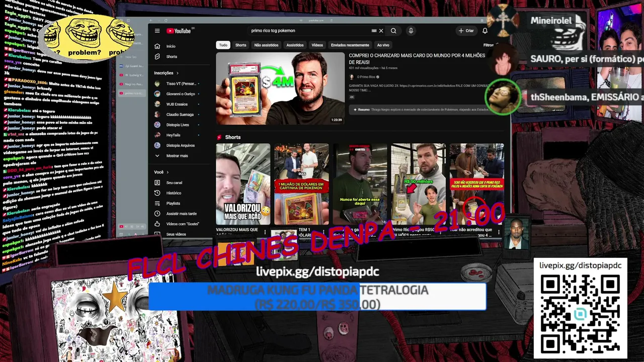644x362 pixels.
Task: Click the '431 mil visualizações' view count
Action: click(x=364, y=68)
